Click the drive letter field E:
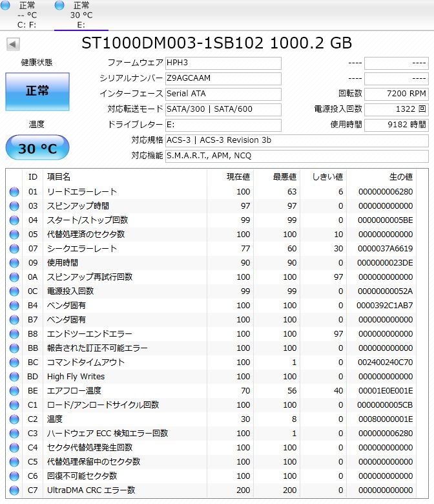The width and height of the screenshot is (434, 504). pyautogui.click(x=223, y=125)
